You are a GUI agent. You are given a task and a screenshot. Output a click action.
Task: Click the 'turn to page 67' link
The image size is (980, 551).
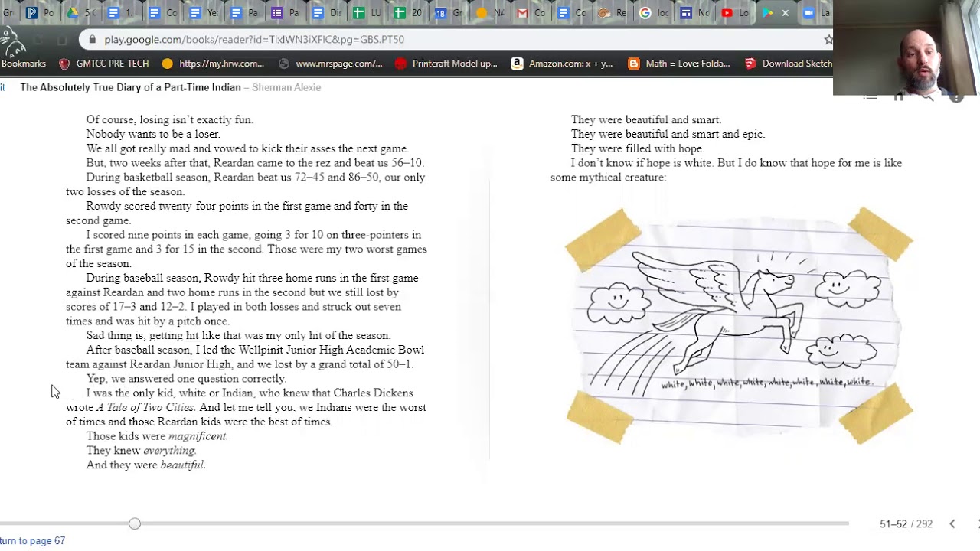tap(32, 541)
